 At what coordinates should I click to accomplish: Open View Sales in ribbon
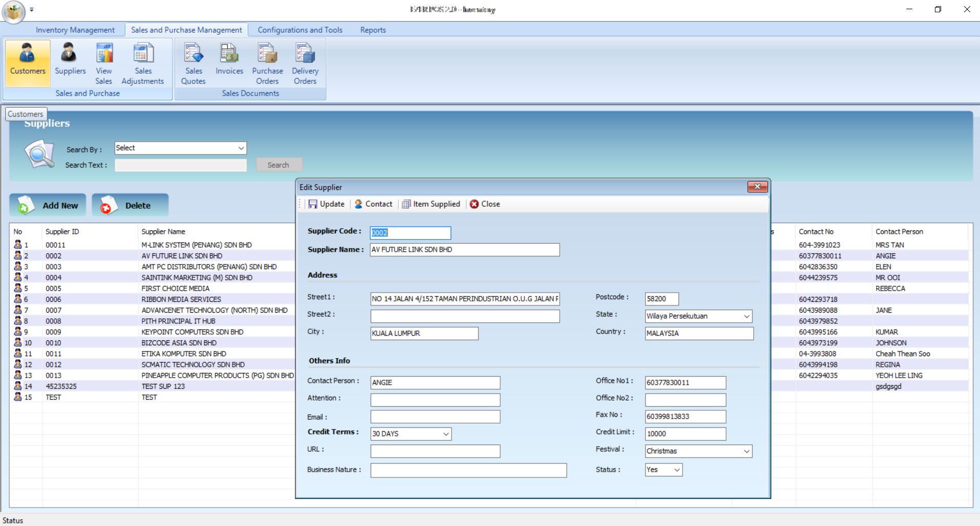pos(104,63)
